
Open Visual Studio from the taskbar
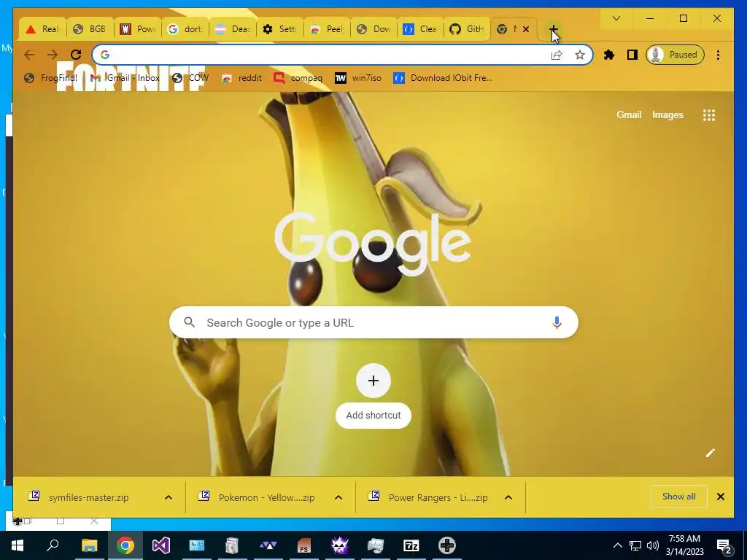[x=161, y=545]
